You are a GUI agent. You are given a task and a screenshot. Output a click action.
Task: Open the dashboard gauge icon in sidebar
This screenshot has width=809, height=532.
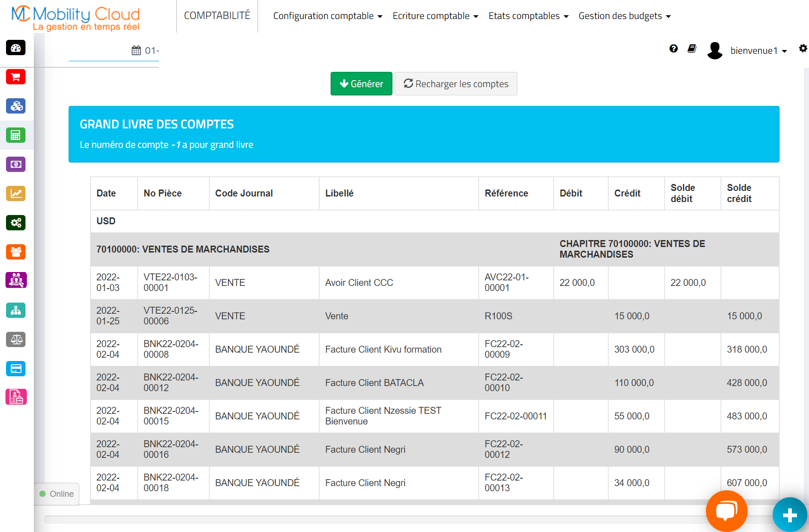click(x=16, y=48)
